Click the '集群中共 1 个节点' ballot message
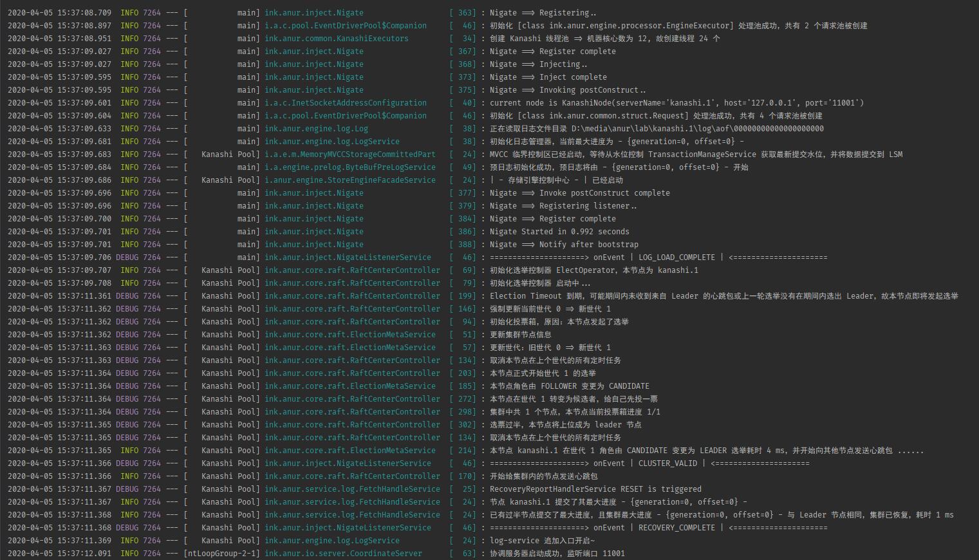Screen dimensions: 979x560 (x=575, y=412)
